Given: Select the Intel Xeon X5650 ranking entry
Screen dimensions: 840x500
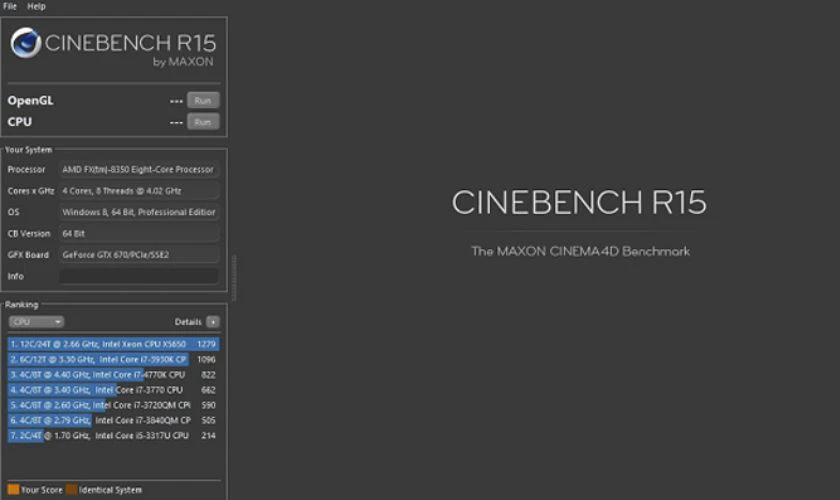Looking at the screenshot, I should 112,344.
